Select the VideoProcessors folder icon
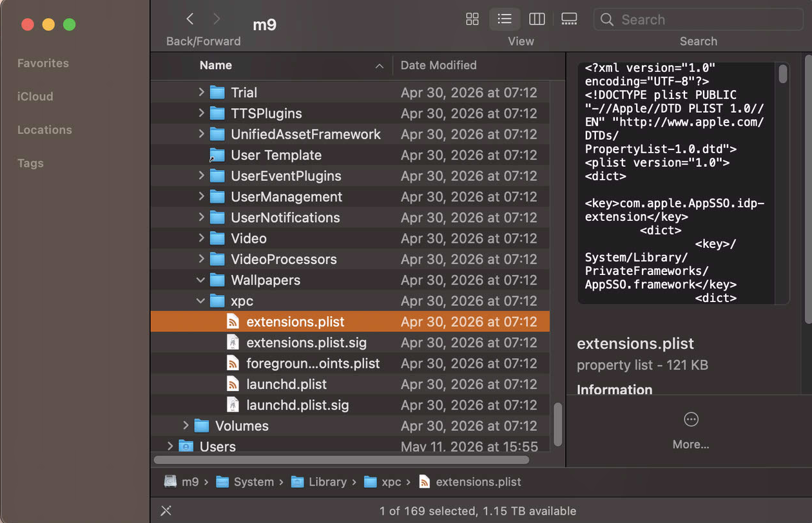Screen dimensions: 812x523 coord(217,259)
